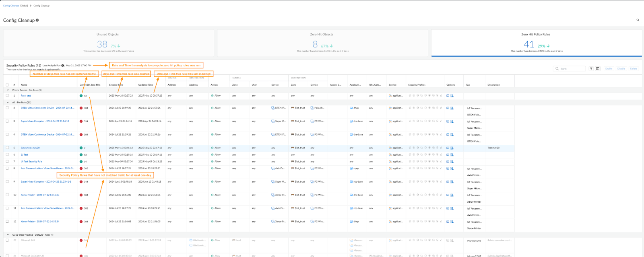Collapse the All - Pre Rules group
This screenshot has height=257, width=644.
8,103
